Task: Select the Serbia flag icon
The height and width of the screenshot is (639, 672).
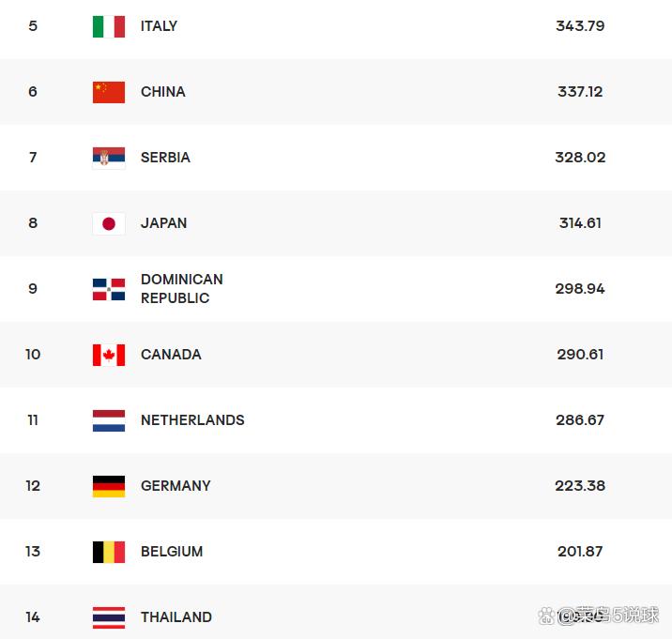Action: [109, 159]
